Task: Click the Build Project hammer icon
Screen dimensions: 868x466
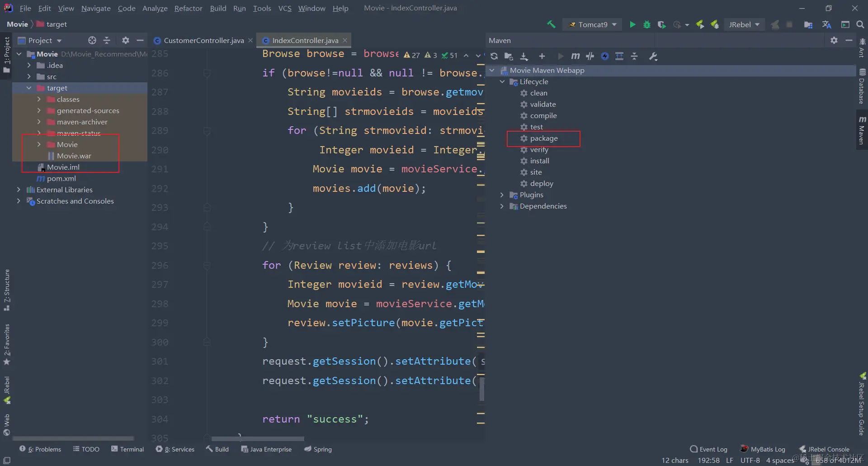Action: (x=551, y=24)
